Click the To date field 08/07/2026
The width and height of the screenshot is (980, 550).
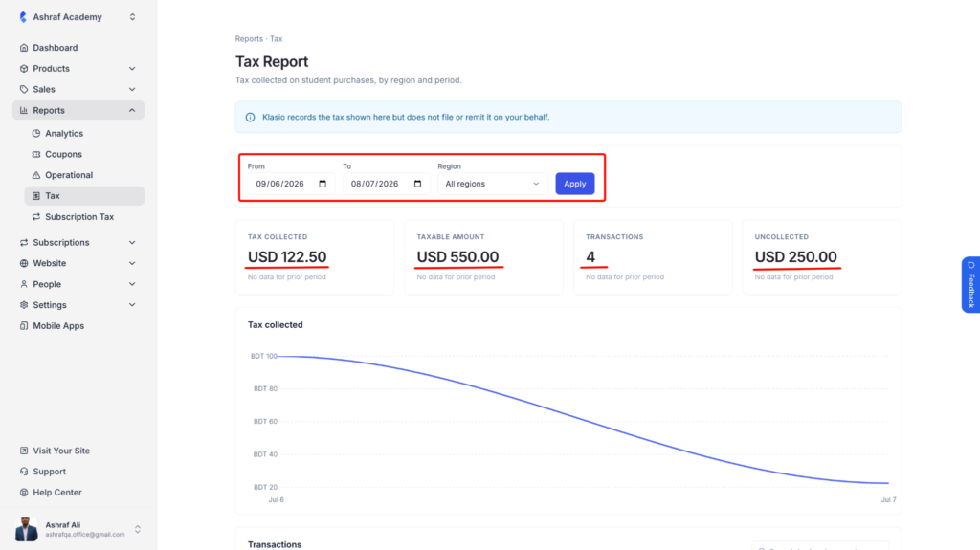[x=387, y=184]
